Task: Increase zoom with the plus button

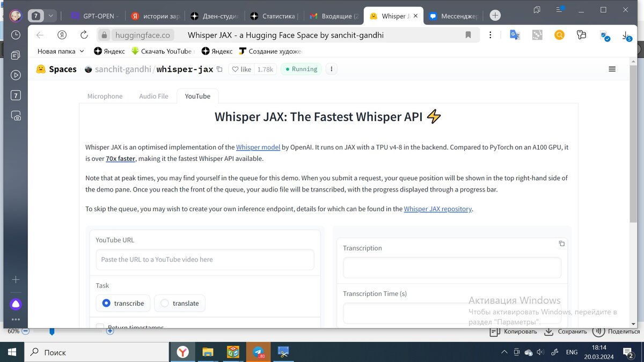Action: click(110, 331)
